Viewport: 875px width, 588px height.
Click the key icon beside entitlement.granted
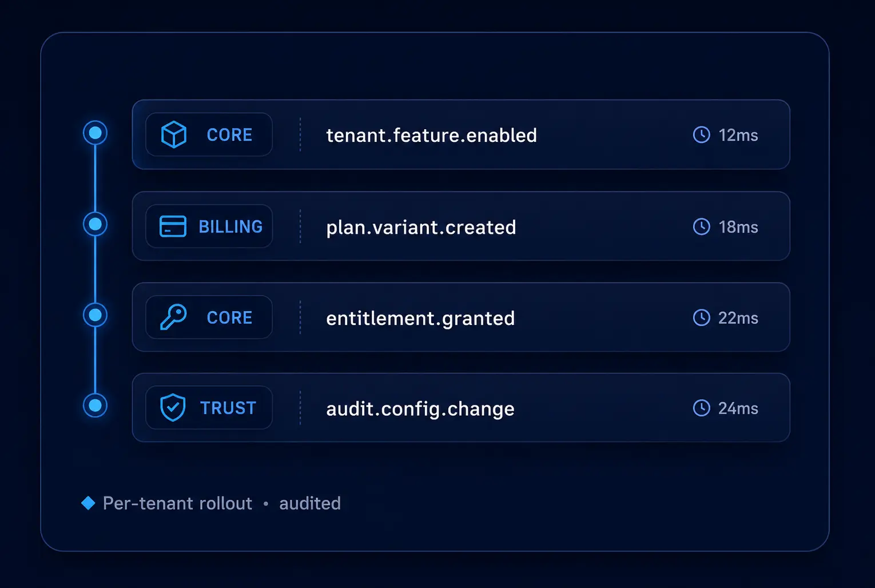[173, 317]
